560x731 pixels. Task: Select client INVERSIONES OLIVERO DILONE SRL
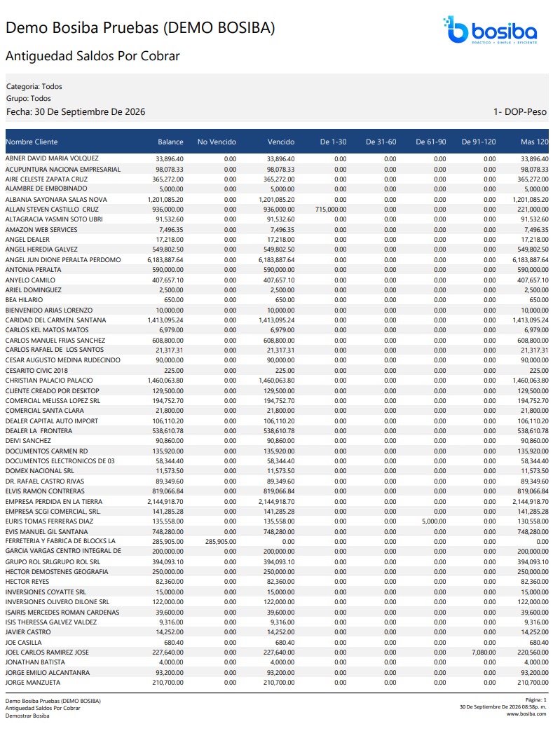click(x=57, y=602)
